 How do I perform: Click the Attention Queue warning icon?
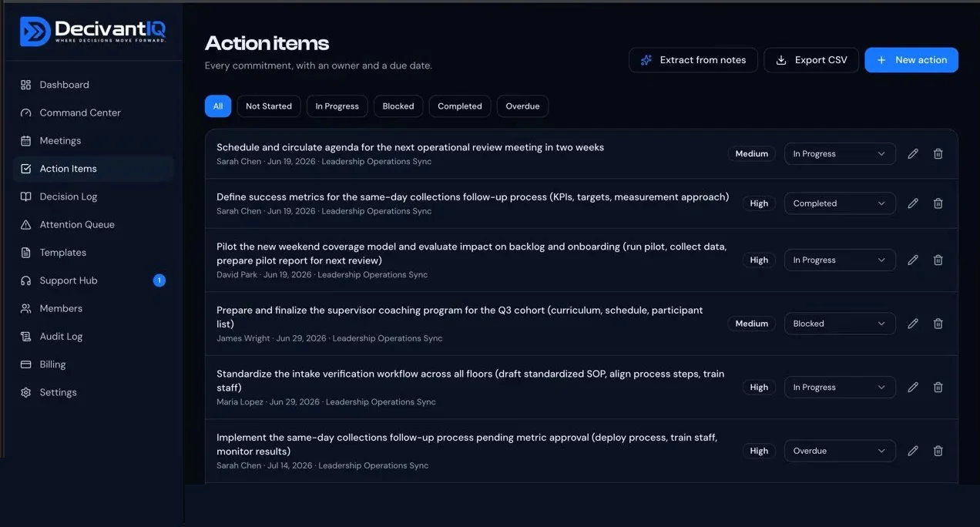click(26, 225)
